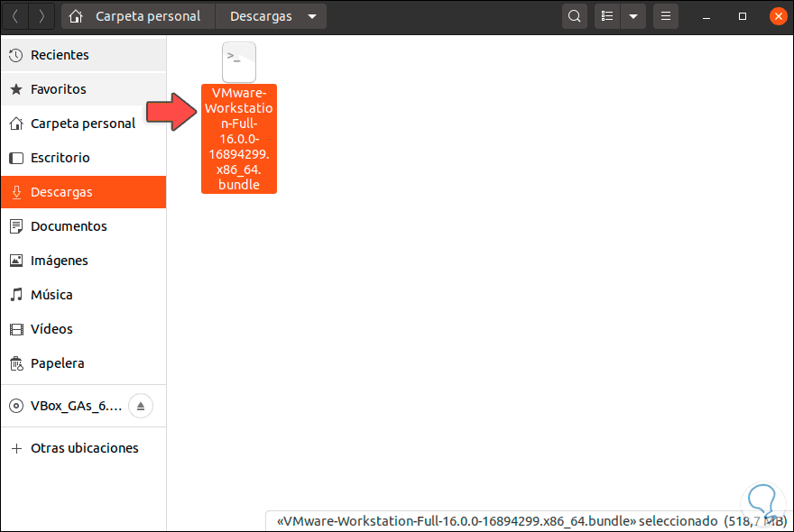Screen dimensions: 794x532
Task: Click the plus icon beside Otras ubicaciones
Action: pos(16,448)
